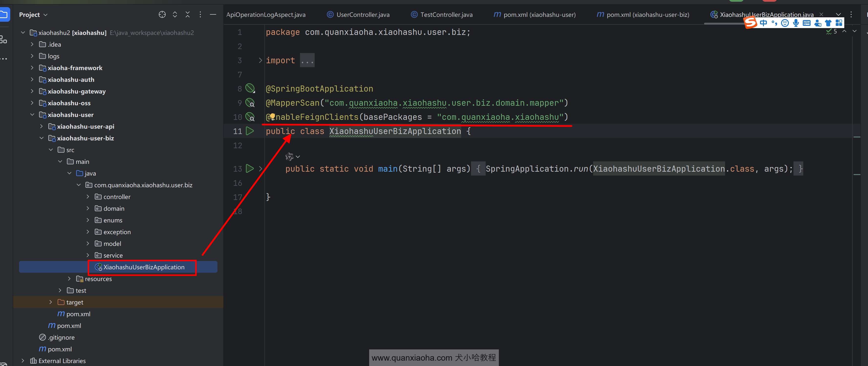The image size is (868, 366).
Task: Hide the Project tool window with minimize dash
Action: tap(213, 14)
